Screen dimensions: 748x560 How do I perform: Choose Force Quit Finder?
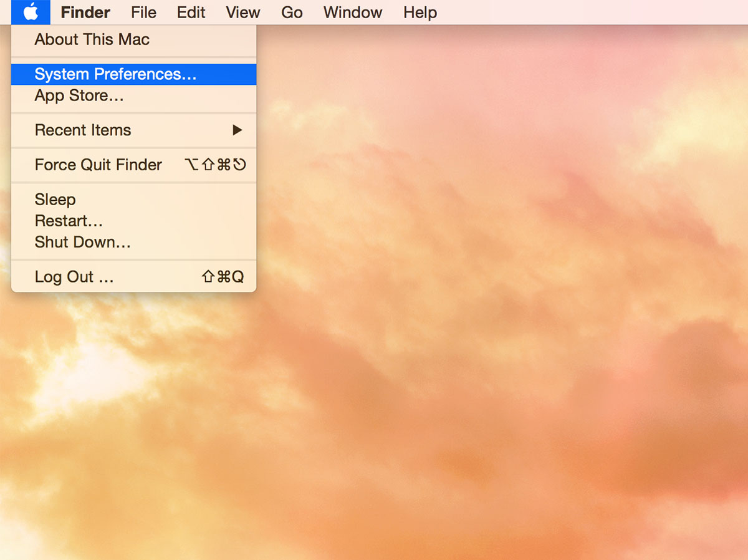pos(98,165)
